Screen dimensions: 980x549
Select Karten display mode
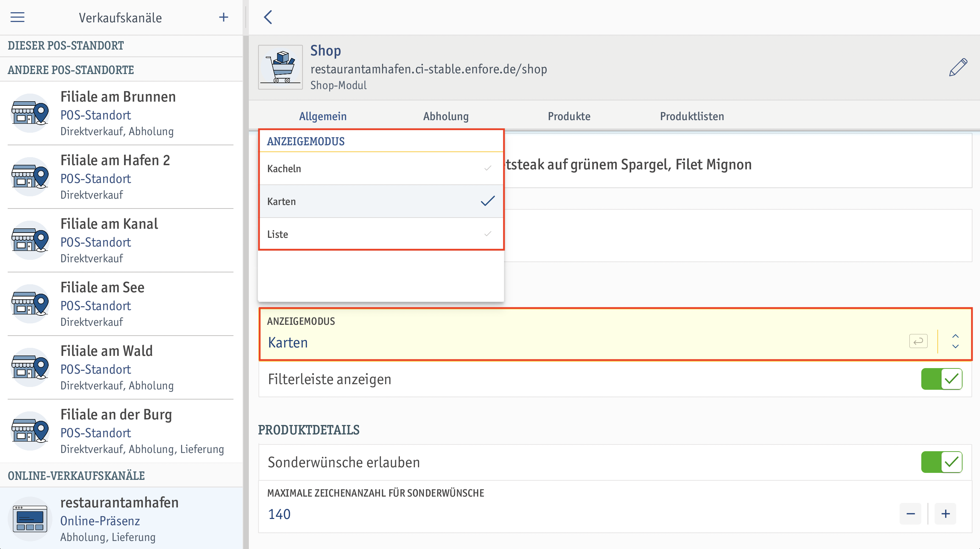pos(381,201)
